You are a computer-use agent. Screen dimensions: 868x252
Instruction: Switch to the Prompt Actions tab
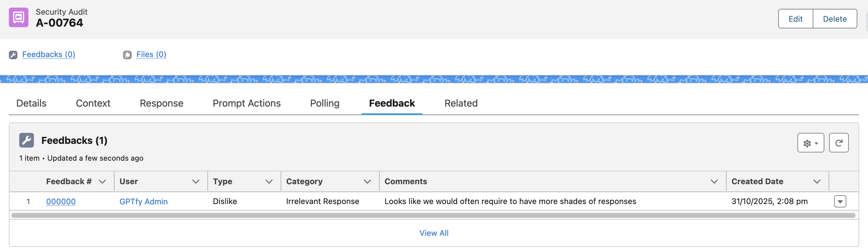click(246, 104)
